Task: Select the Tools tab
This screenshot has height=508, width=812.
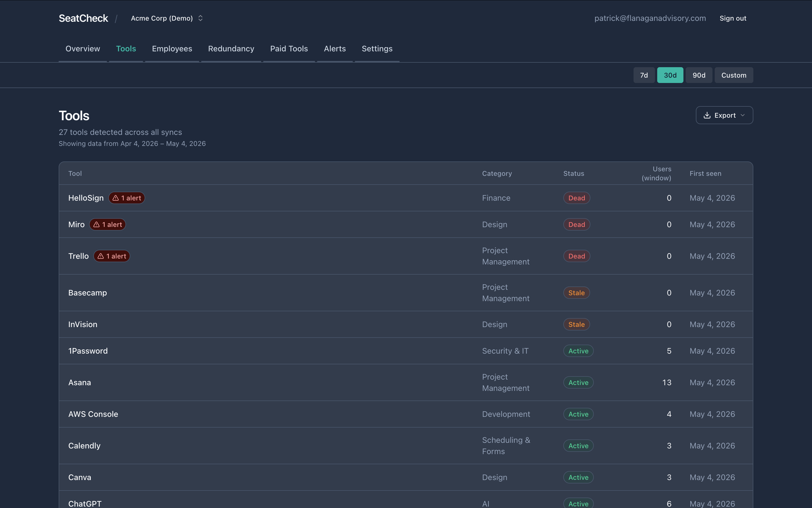Action: click(126, 49)
